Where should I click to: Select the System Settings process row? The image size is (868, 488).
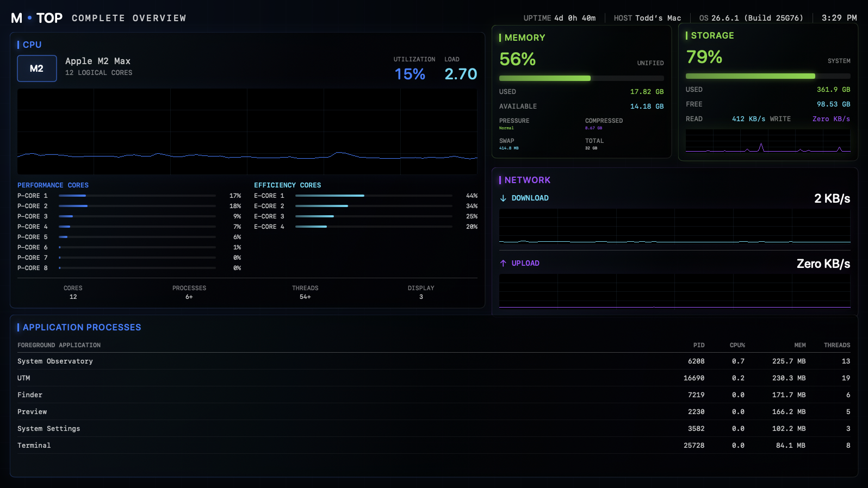[x=434, y=429]
